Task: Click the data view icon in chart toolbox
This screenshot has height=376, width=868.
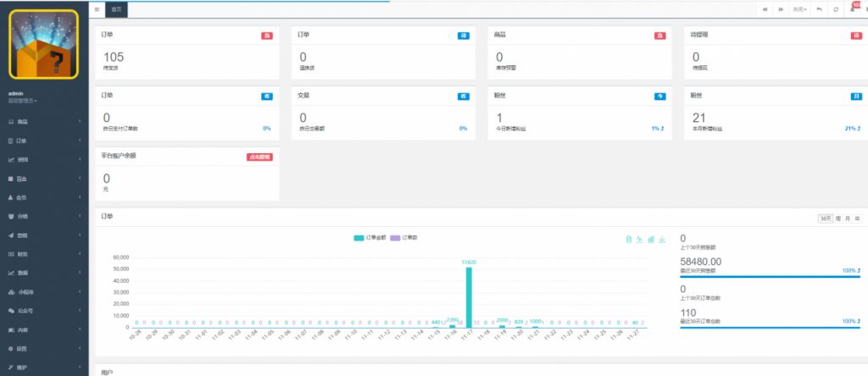Action: tap(628, 240)
